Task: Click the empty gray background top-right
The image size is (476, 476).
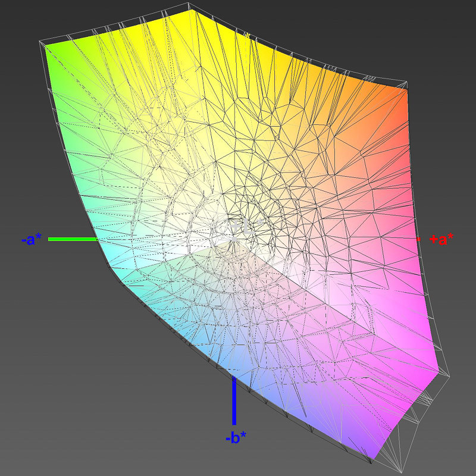Action: pos(440,30)
